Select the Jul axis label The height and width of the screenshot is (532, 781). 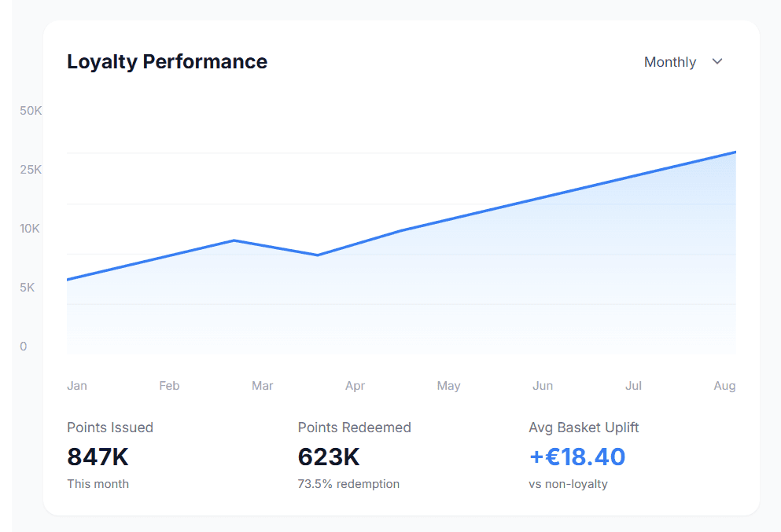(633, 386)
